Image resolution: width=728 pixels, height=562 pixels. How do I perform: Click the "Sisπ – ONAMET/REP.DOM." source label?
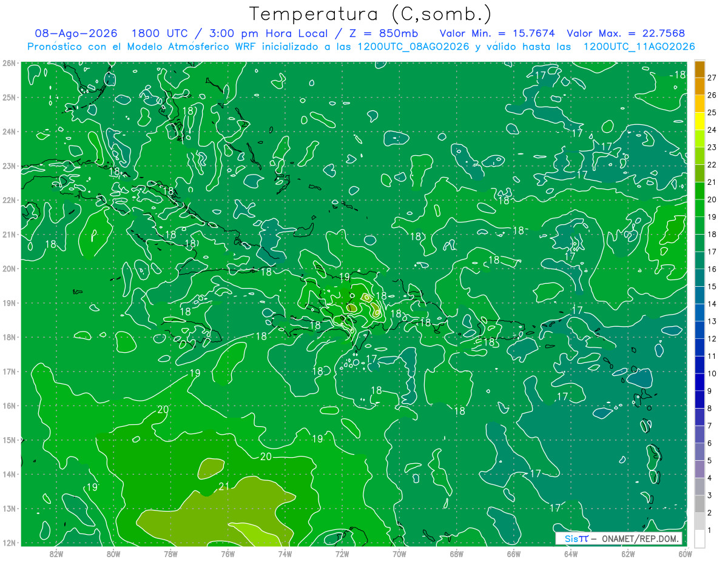pyautogui.click(x=618, y=538)
